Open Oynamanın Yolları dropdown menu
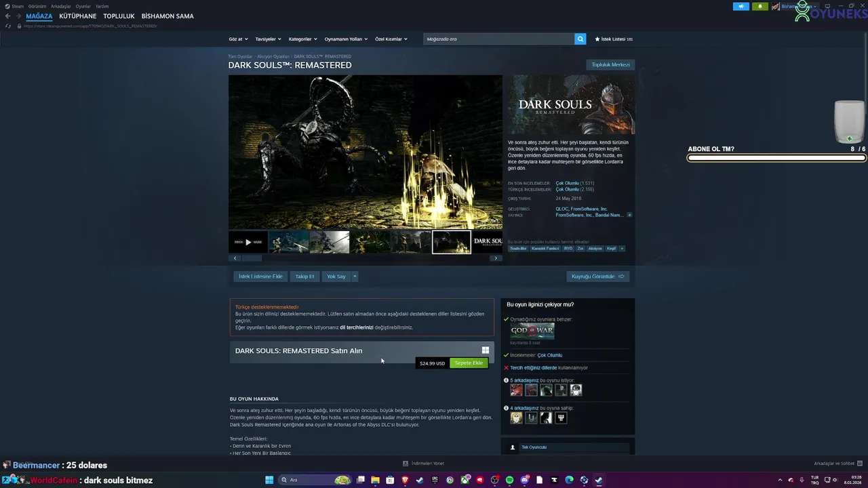This screenshot has height=488, width=868. (346, 39)
